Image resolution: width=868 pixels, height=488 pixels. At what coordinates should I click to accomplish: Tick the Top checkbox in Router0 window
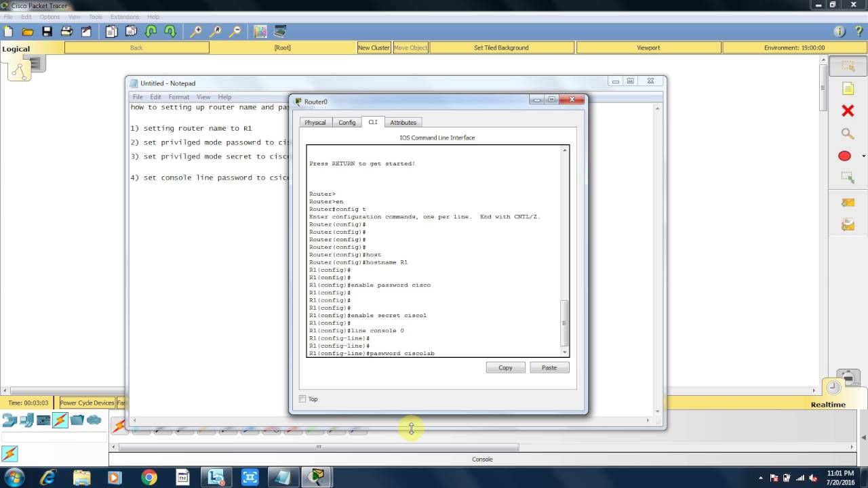(x=302, y=399)
